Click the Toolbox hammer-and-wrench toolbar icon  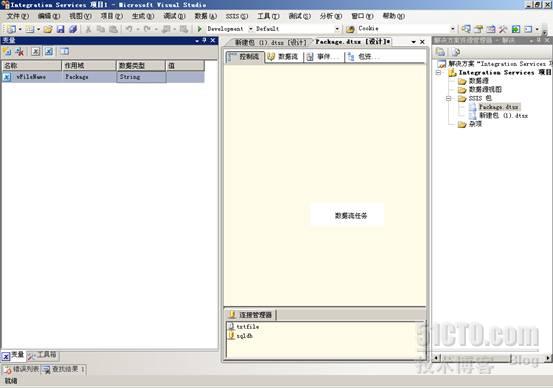pos(503,29)
